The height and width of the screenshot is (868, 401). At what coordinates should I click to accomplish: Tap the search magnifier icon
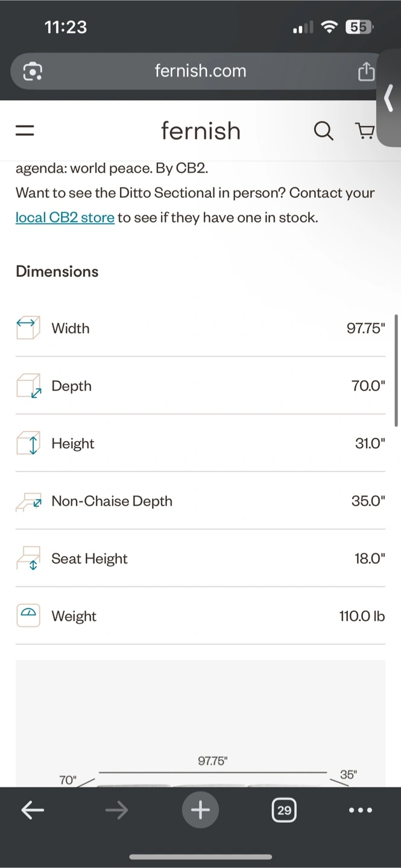click(x=323, y=131)
